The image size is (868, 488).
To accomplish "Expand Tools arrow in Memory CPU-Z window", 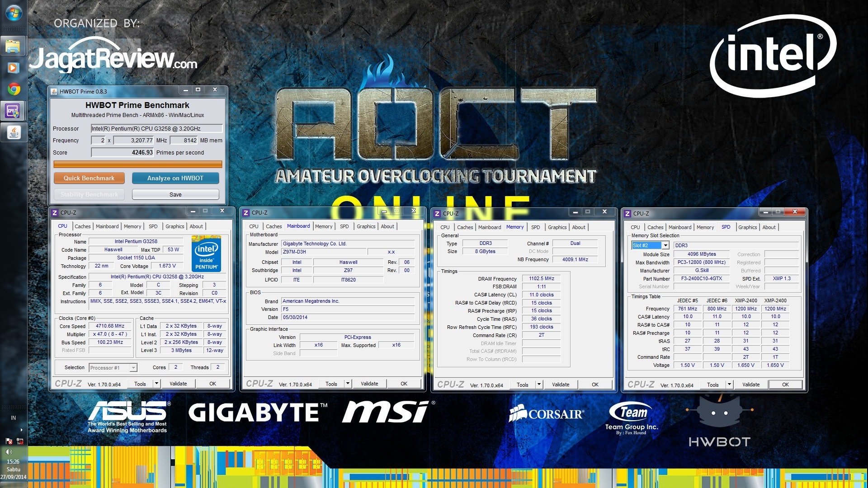I will coord(539,385).
